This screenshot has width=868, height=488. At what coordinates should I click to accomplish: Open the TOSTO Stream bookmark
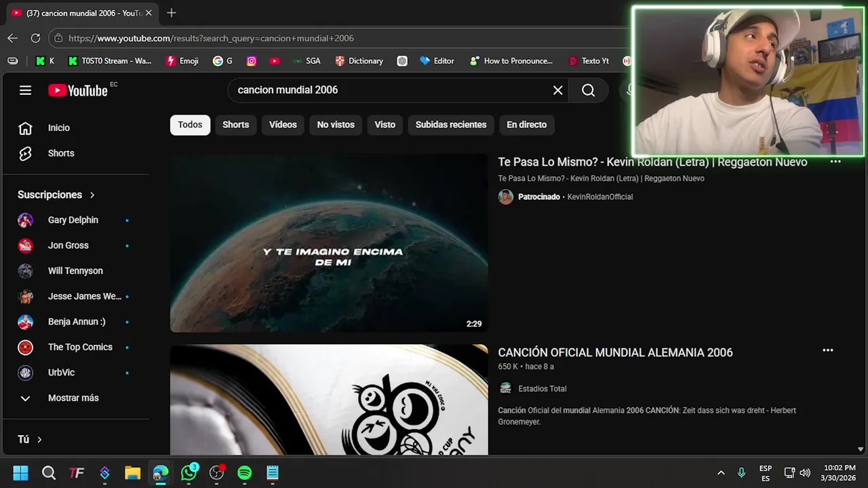(109, 61)
